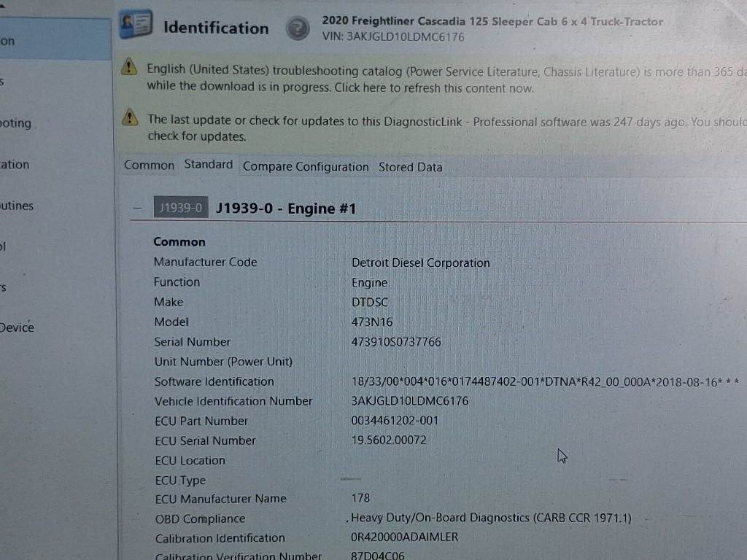Click the warning icon beside the troubleshooting catalog message
Screen dimensions: 747x560
tap(129, 68)
